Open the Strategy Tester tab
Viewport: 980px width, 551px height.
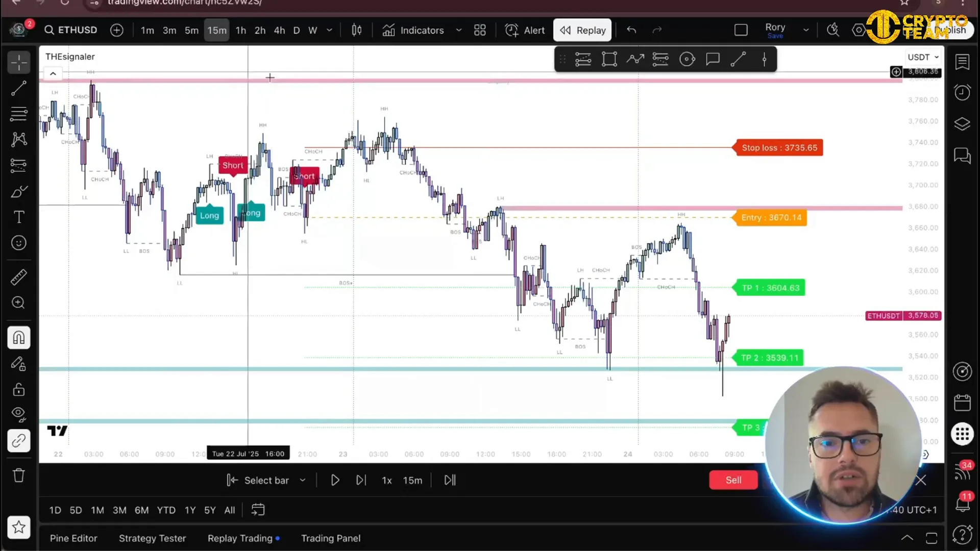[x=152, y=538]
